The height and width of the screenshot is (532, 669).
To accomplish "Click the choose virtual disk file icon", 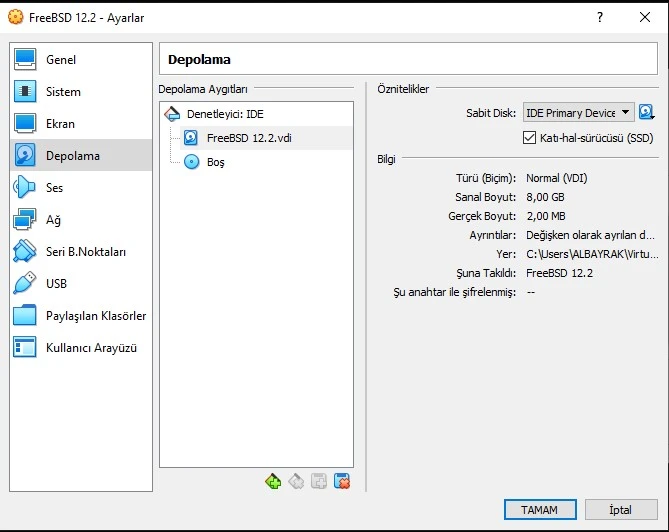I will (x=646, y=113).
